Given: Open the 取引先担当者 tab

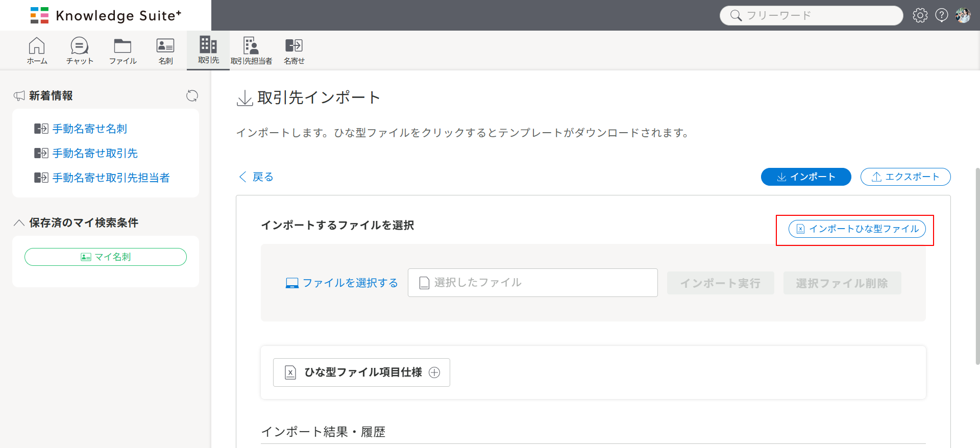Looking at the screenshot, I should point(251,51).
